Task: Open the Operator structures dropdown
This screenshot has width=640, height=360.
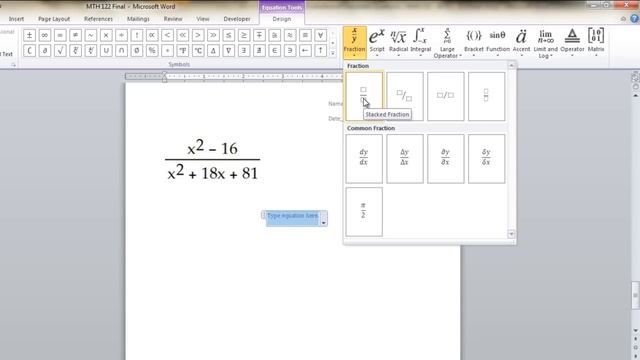Action: (x=572, y=42)
